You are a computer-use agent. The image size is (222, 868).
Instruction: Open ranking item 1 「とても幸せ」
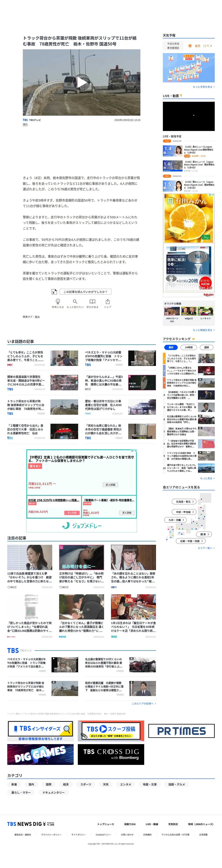coord(189,358)
